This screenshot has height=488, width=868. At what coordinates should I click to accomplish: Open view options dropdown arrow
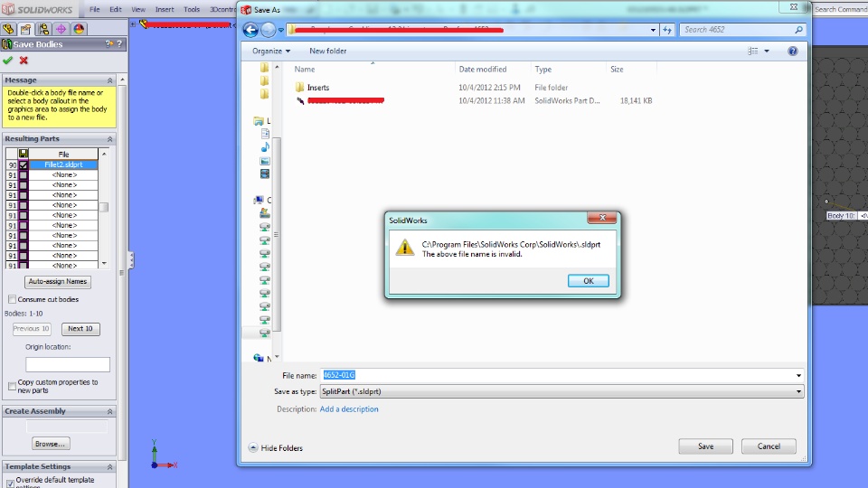767,51
